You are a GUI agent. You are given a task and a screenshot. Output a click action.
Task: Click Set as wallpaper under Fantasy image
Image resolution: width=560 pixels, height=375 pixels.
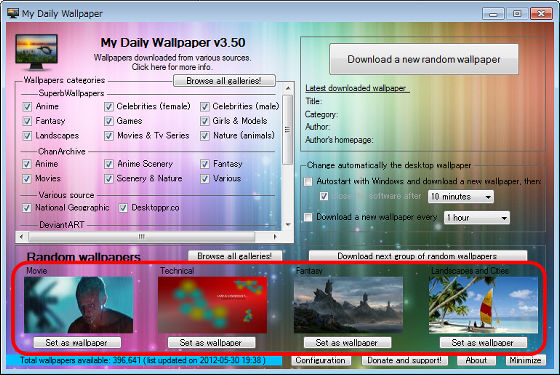(347, 342)
